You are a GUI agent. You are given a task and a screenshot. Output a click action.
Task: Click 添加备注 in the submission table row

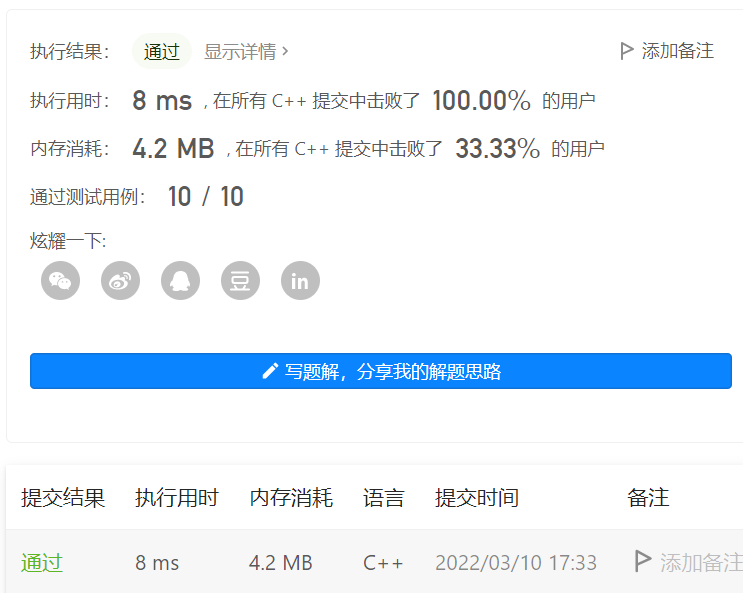[x=701, y=563]
